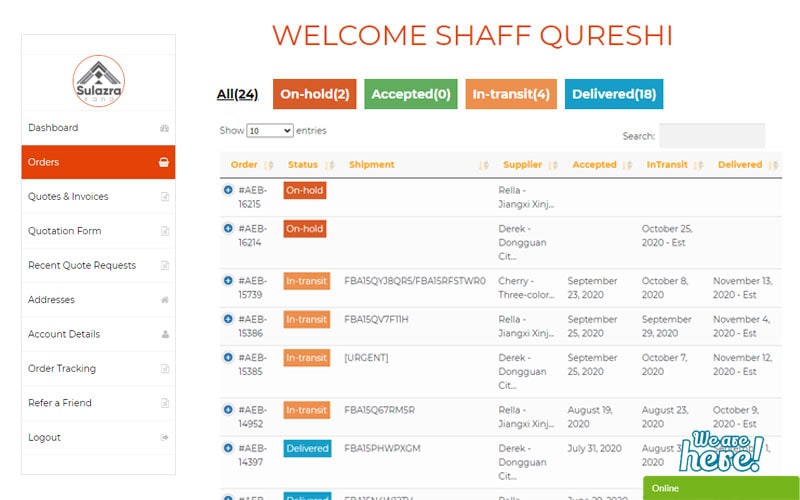The width and height of the screenshot is (800, 500).
Task: Click the Order Tracking document icon
Action: pos(165,368)
